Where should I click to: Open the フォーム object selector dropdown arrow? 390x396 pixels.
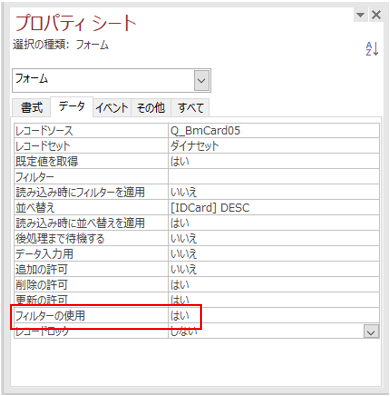click(201, 80)
